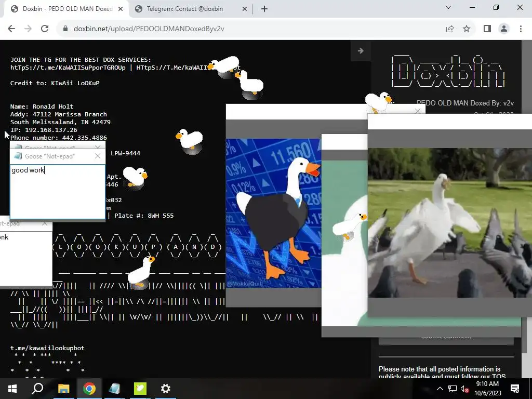Close the partially visible Not-epad at left edge
This screenshot has height=399, width=532.
[45, 223]
